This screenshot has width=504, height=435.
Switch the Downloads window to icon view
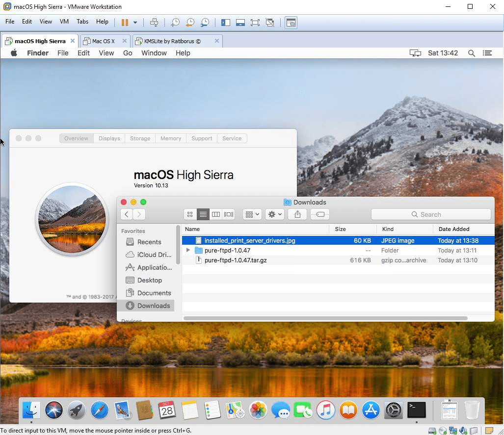(x=190, y=214)
